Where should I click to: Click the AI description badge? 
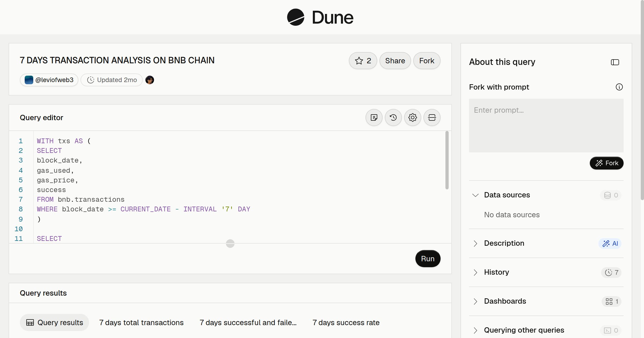pyautogui.click(x=610, y=244)
